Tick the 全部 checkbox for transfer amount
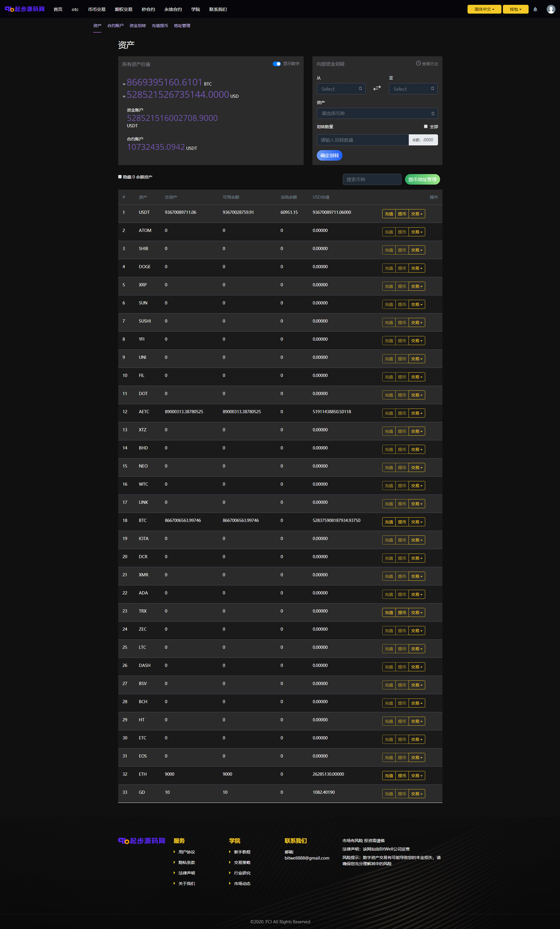Screen dimensions: 560x929 coord(426,127)
